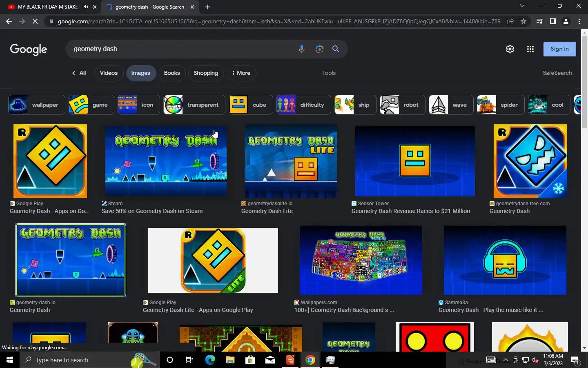Filter images by game chip
The height and width of the screenshot is (368, 588).
click(91, 105)
